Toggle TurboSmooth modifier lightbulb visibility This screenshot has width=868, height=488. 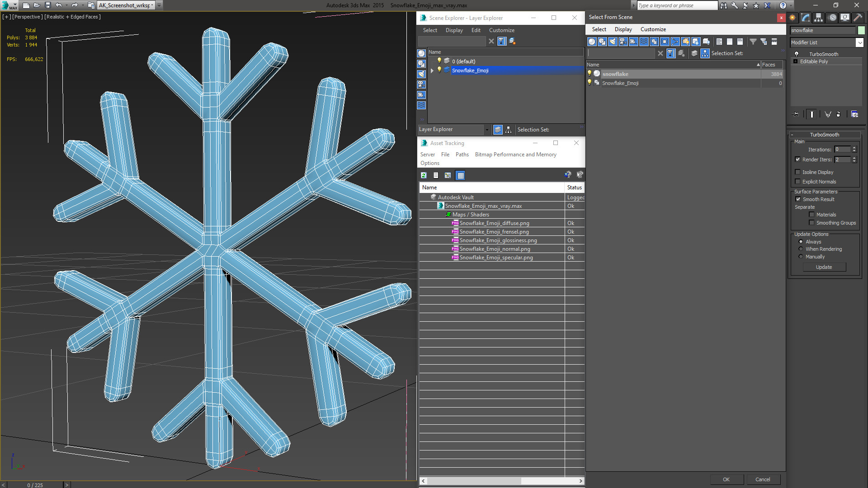pyautogui.click(x=797, y=54)
